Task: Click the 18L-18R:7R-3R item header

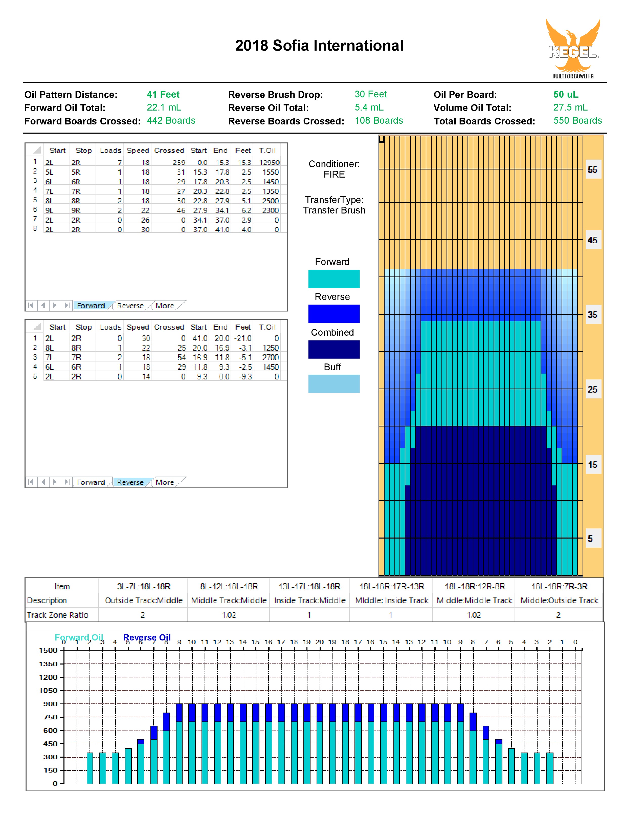Action: pos(559,587)
